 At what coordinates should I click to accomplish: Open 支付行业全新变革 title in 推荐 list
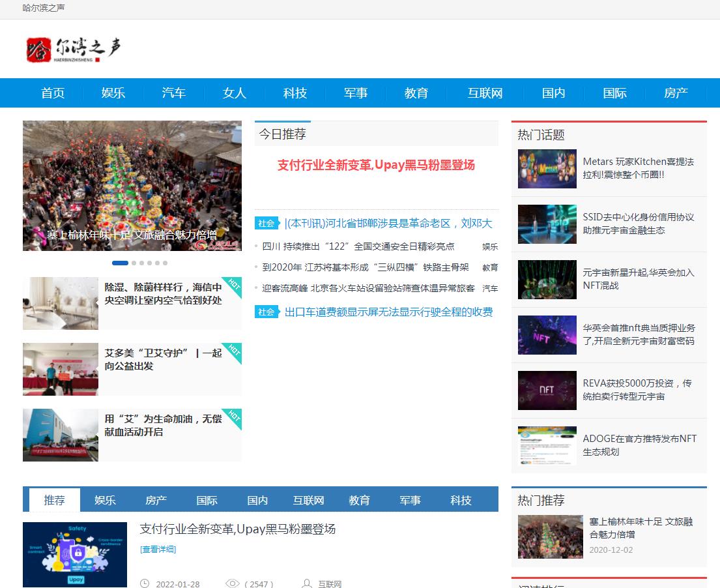click(x=237, y=529)
